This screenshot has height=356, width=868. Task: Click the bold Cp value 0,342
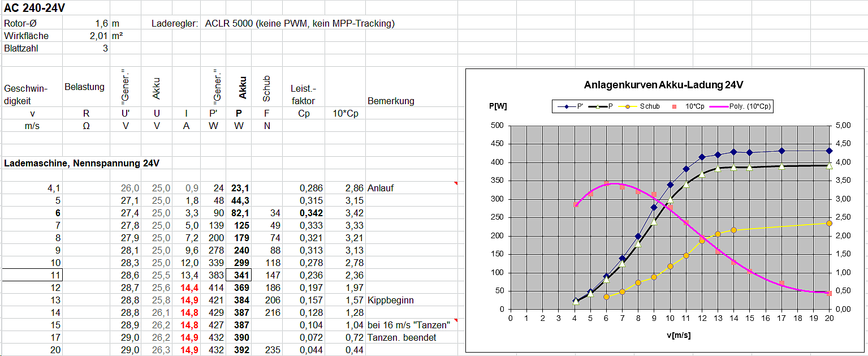click(303, 213)
